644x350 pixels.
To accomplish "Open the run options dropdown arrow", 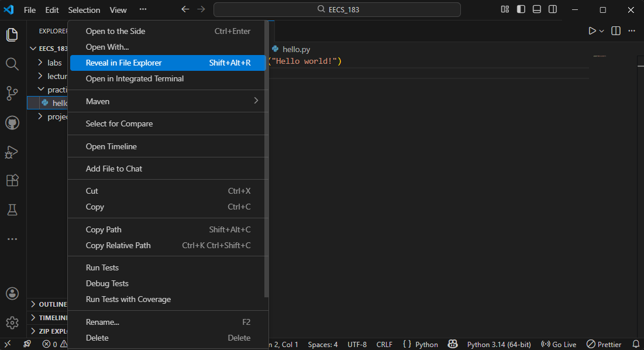I will point(602,31).
